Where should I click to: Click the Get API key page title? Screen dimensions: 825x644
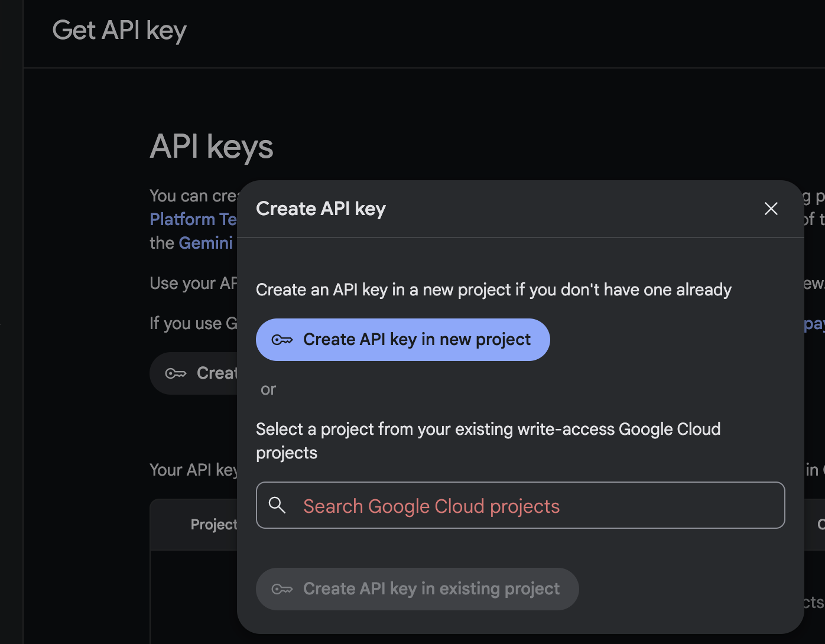tap(119, 30)
